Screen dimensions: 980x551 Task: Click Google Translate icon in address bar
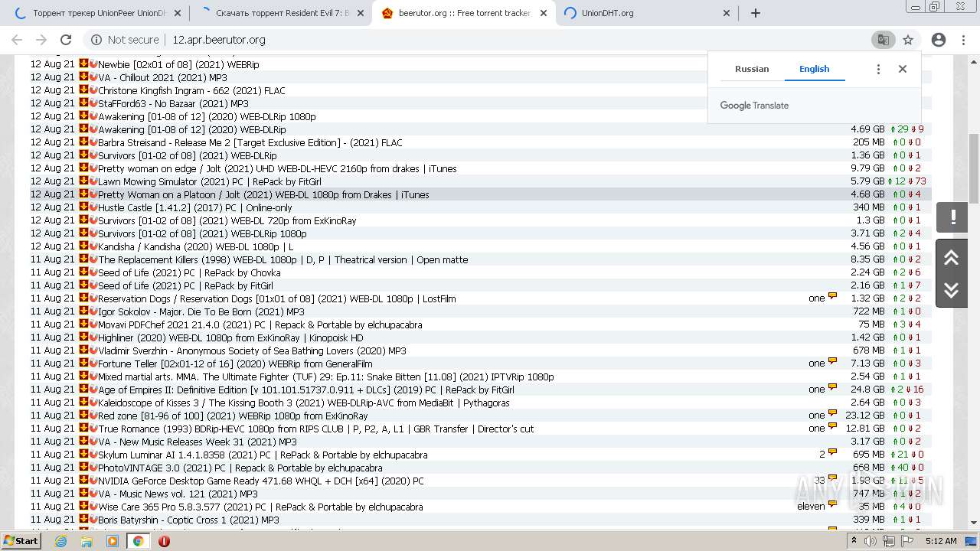[x=883, y=40]
